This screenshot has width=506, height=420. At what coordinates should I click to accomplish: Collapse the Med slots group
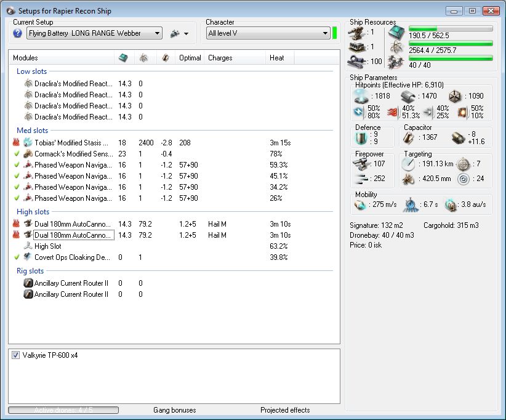(32, 131)
